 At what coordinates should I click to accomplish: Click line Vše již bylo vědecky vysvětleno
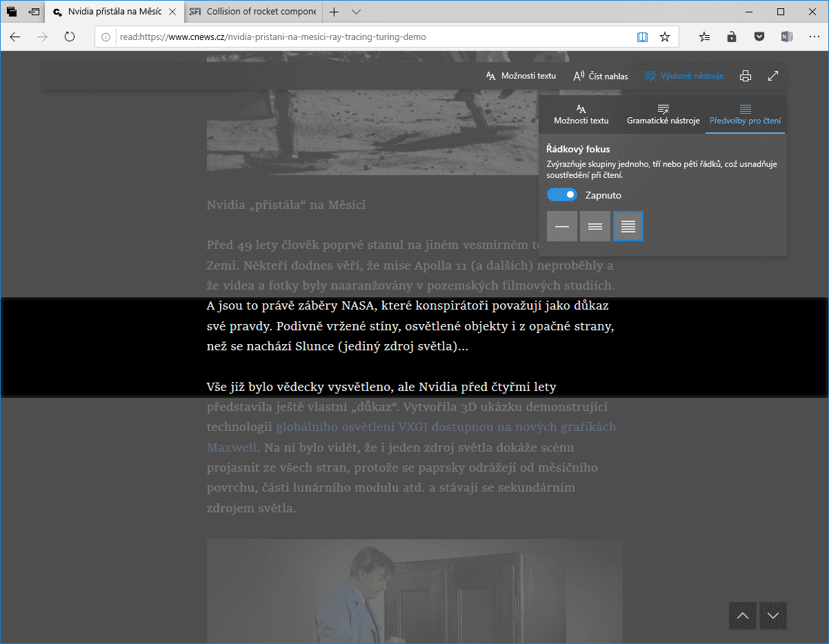click(x=381, y=387)
